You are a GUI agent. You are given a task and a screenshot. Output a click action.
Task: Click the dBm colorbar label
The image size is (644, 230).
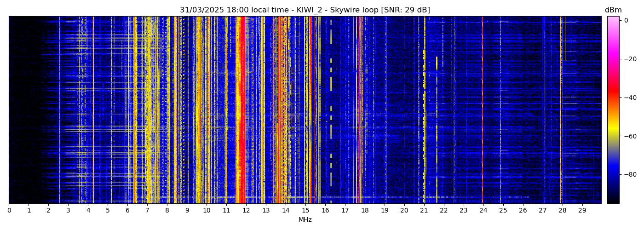[x=613, y=10]
